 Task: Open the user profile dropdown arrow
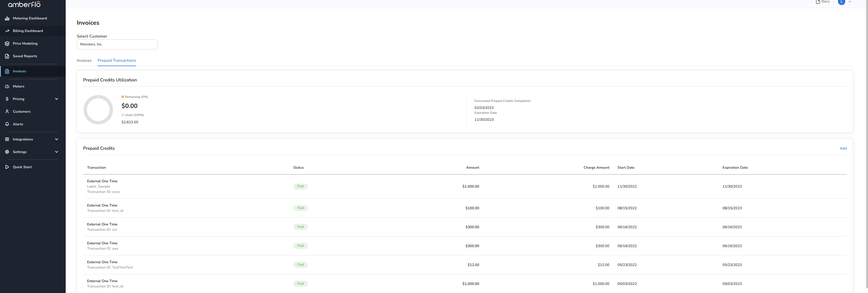click(850, 2)
